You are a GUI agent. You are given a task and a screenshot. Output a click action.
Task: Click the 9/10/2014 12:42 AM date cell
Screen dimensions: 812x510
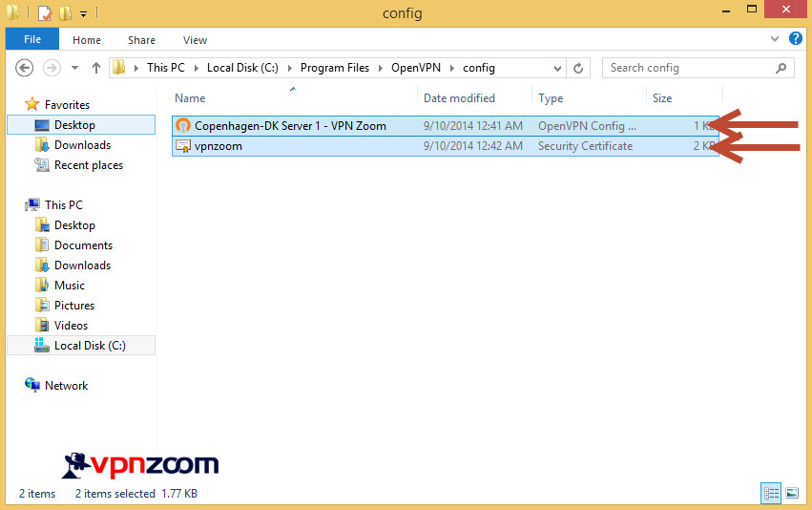tap(473, 146)
